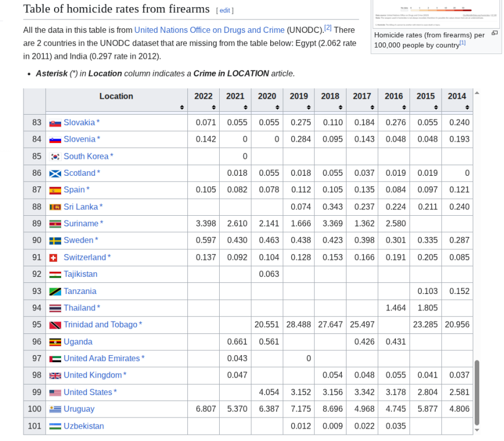Open the Suriname article link
The height and width of the screenshot is (441, 504).
81,223
